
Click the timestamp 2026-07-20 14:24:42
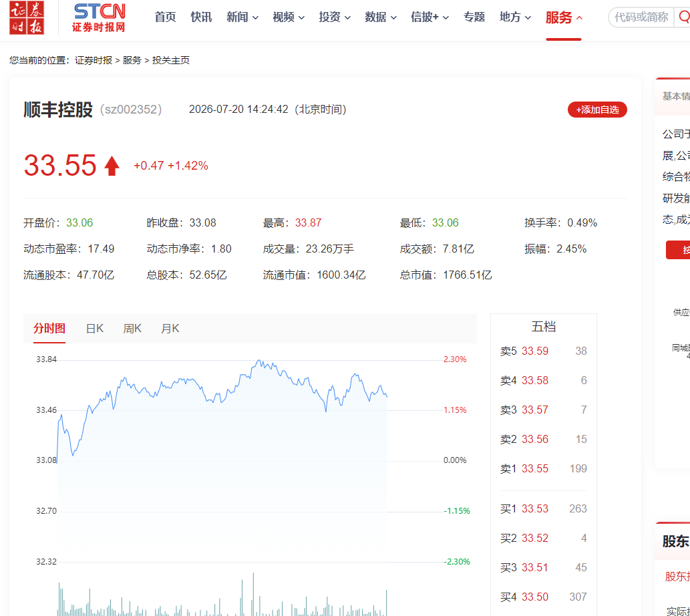tap(238, 110)
